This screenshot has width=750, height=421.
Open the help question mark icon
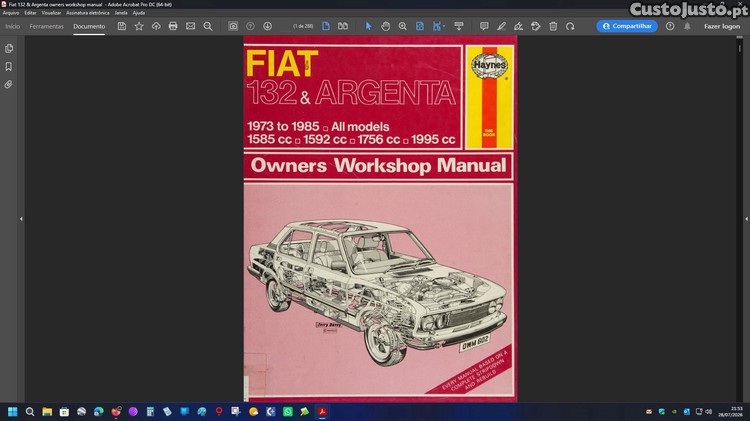click(x=670, y=26)
